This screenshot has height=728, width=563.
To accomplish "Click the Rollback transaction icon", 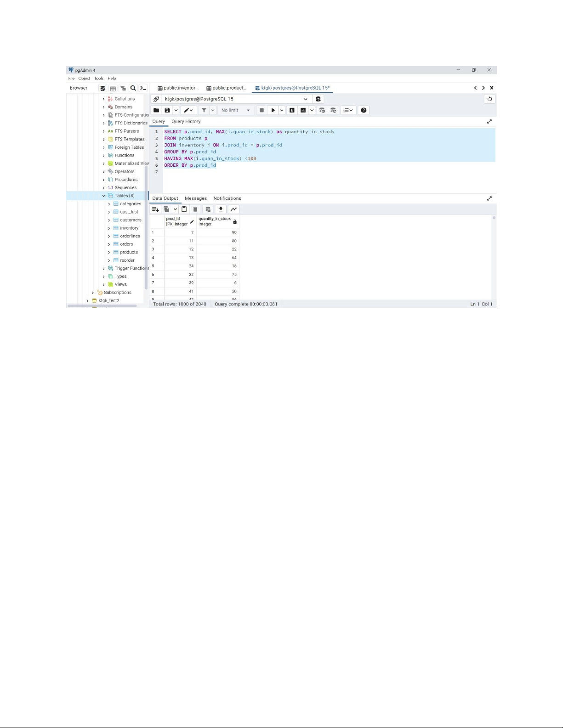I will tap(334, 110).
